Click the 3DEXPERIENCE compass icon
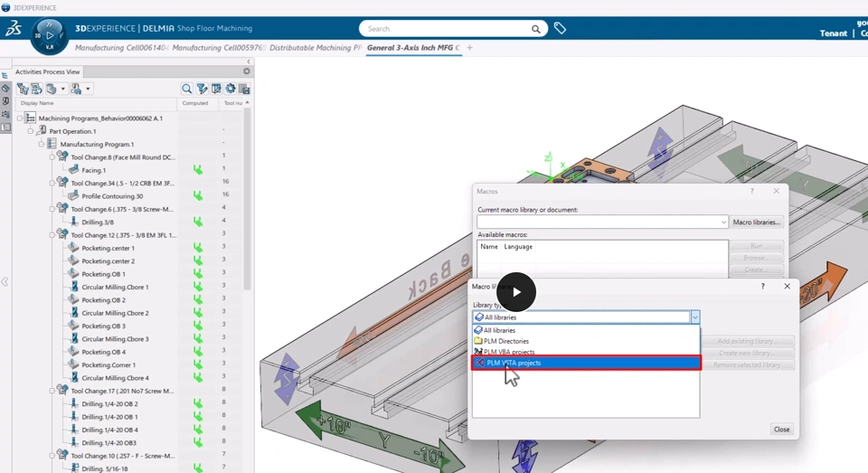Image resolution: width=868 pixels, height=473 pixels. (x=50, y=36)
